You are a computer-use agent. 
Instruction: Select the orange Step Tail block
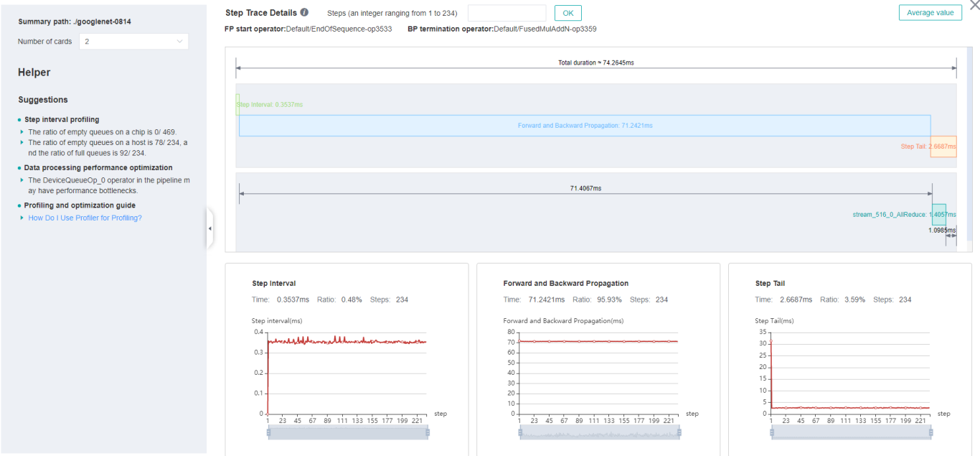click(x=943, y=146)
